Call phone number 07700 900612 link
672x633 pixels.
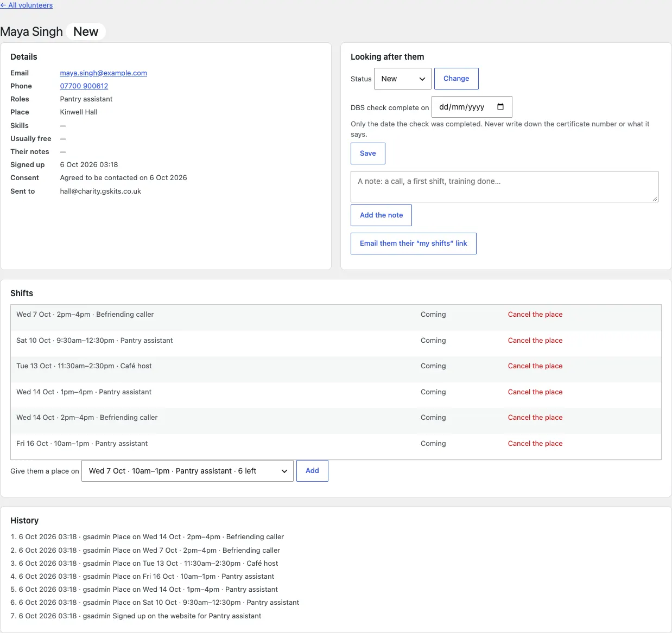coord(84,86)
